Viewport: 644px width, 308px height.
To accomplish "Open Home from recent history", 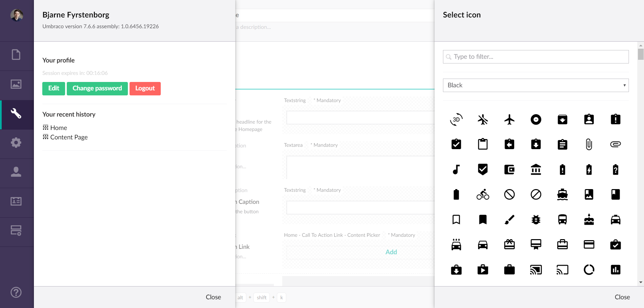I will pyautogui.click(x=58, y=128).
